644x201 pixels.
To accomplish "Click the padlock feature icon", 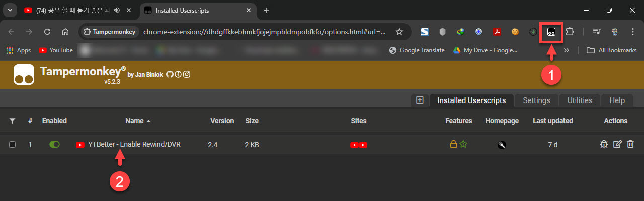I will tap(453, 145).
